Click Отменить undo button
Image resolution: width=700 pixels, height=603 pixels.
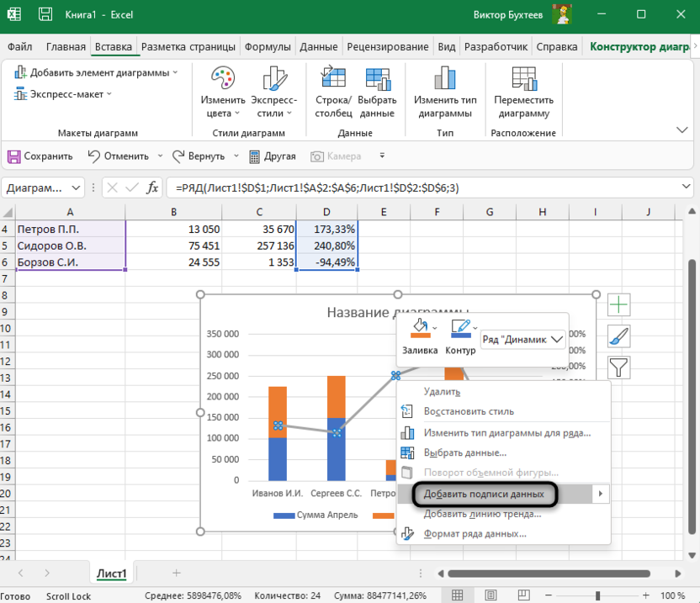[x=119, y=156]
